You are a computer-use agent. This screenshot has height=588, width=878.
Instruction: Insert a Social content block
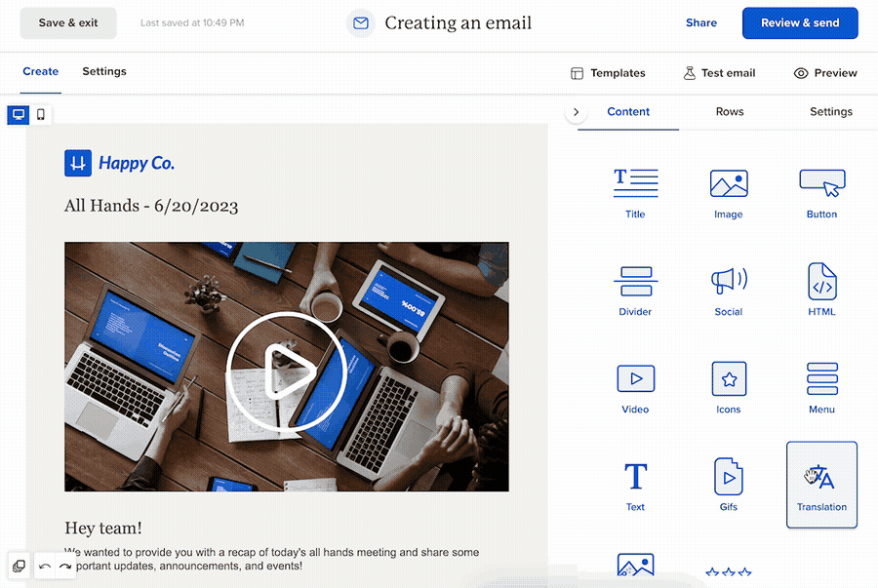pyautogui.click(x=729, y=291)
